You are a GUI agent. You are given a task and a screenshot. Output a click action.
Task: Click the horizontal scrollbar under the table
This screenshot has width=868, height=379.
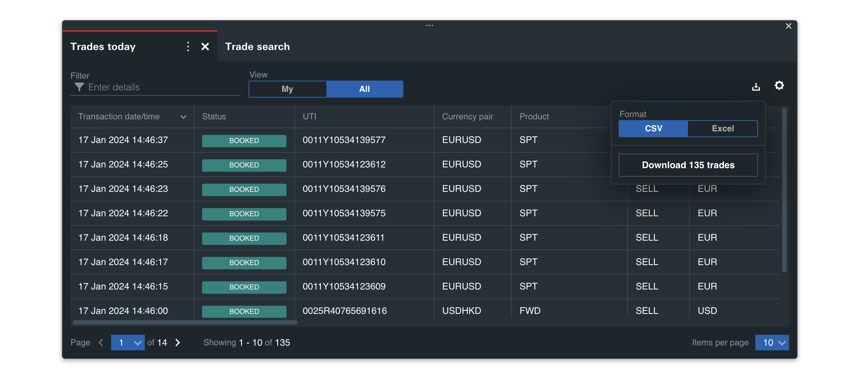[185, 322]
